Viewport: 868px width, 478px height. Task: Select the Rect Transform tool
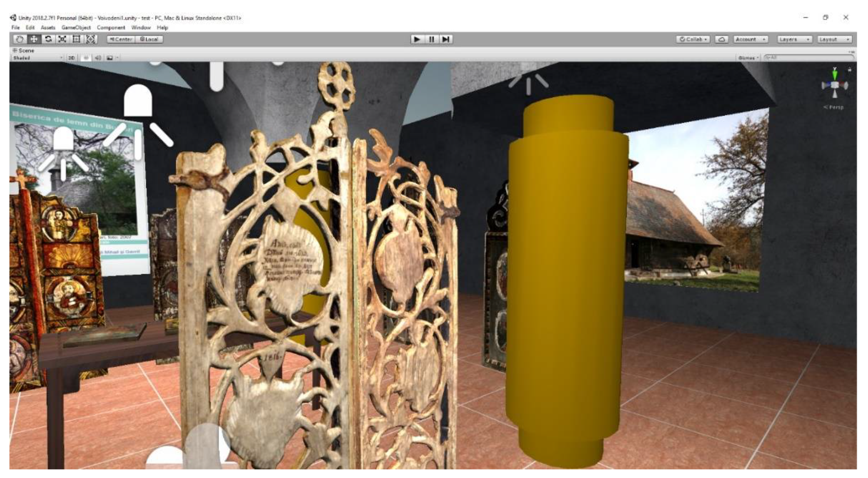point(76,39)
